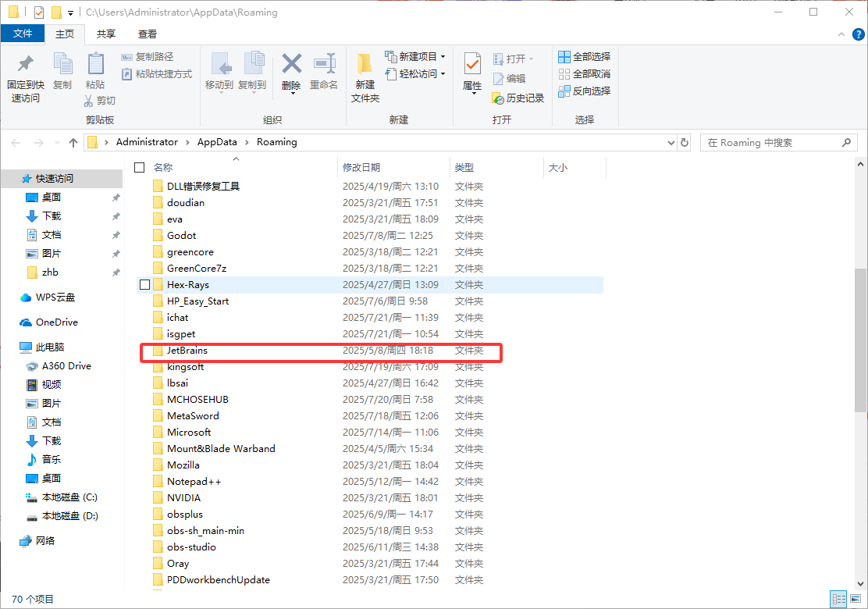Viewport: 868px width, 609px height.
Task: Click the scroll down arrow of the file list
Action: [x=860, y=583]
